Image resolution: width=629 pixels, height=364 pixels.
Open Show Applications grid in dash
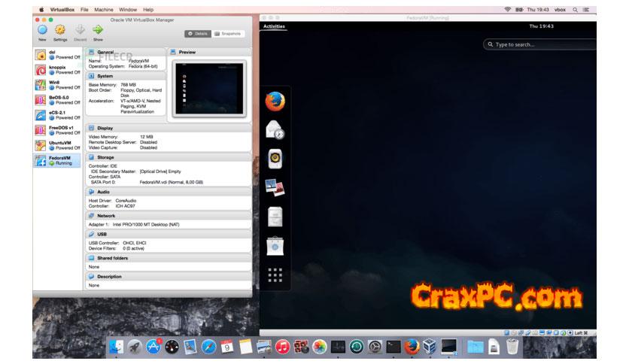tap(275, 276)
